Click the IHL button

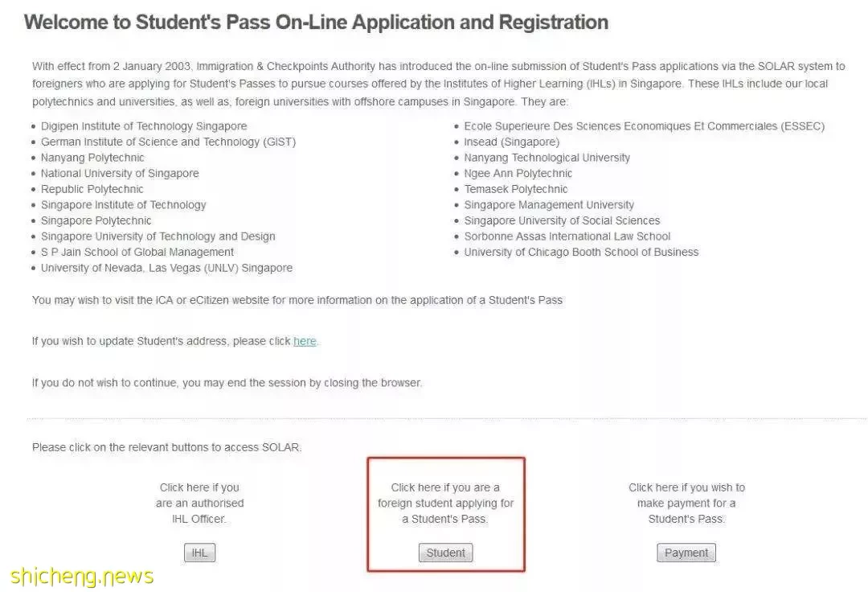click(199, 553)
